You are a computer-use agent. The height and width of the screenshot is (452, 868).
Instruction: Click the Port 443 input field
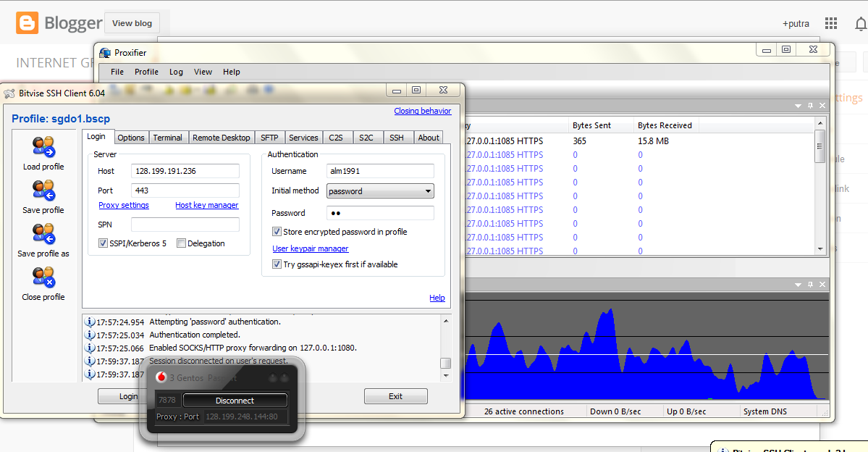185,191
